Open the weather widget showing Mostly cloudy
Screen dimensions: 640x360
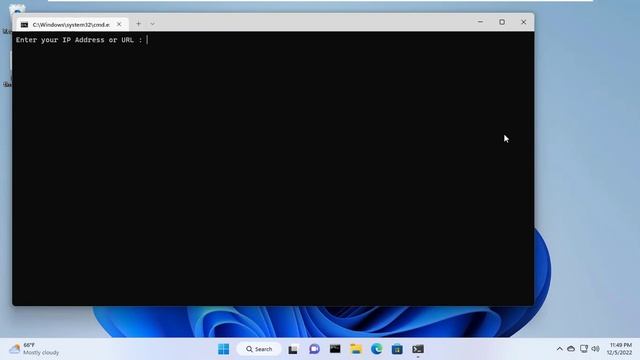pyautogui.click(x=34, y=349)
